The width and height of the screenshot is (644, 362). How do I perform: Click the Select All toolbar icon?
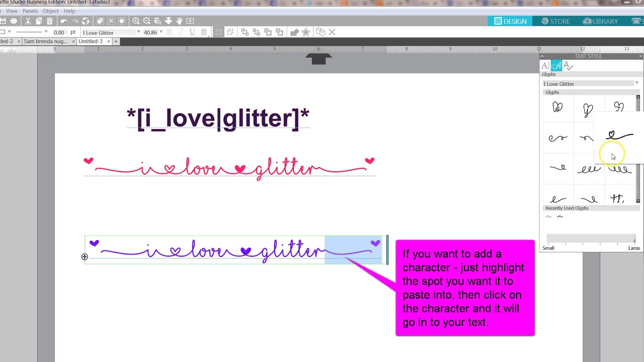coord(100,21)
